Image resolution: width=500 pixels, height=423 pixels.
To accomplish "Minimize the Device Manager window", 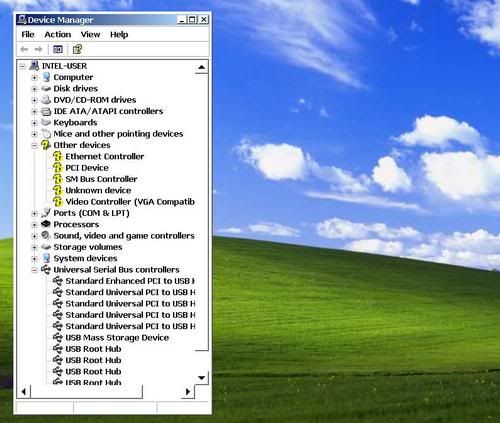I will [182, 20].
